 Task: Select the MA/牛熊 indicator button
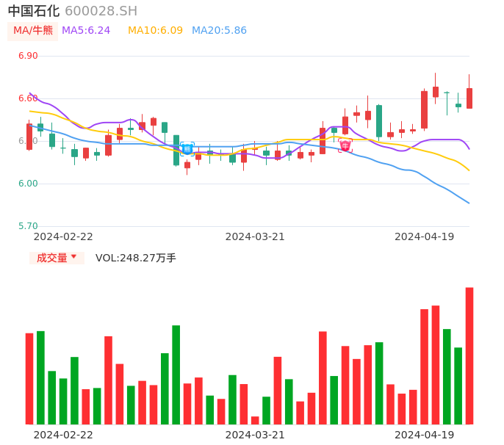click(x=33, y=31)
